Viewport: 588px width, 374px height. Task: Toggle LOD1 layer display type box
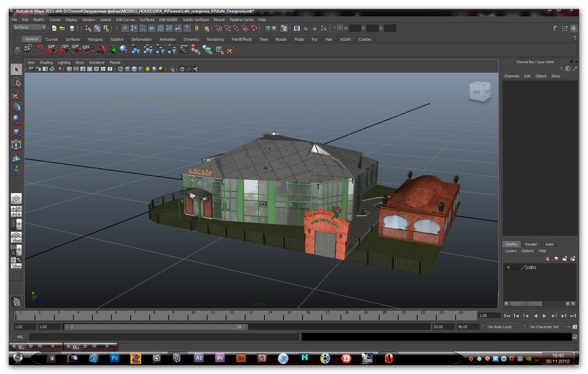(516, 267)
